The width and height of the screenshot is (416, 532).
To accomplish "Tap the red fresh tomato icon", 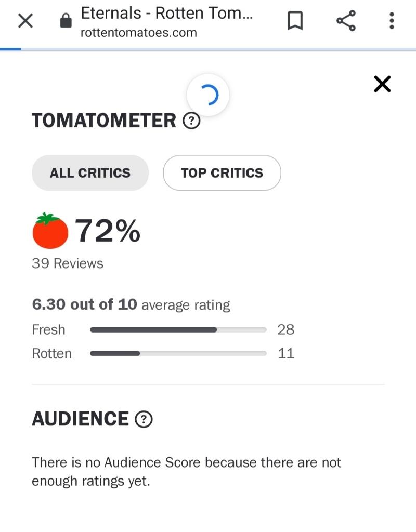I will [50, 231].
